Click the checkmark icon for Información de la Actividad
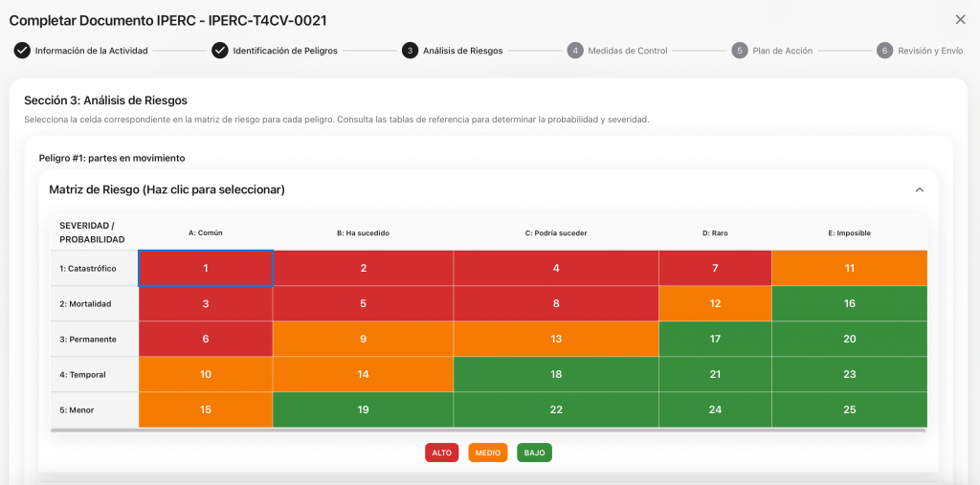The image size is (980, 485). (22, 51)
